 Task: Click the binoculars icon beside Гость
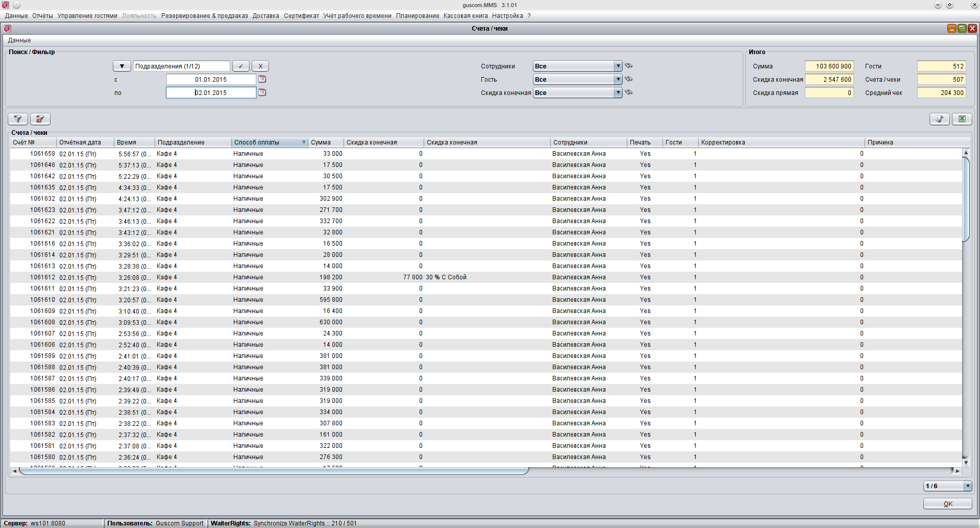tap(629, 79)
